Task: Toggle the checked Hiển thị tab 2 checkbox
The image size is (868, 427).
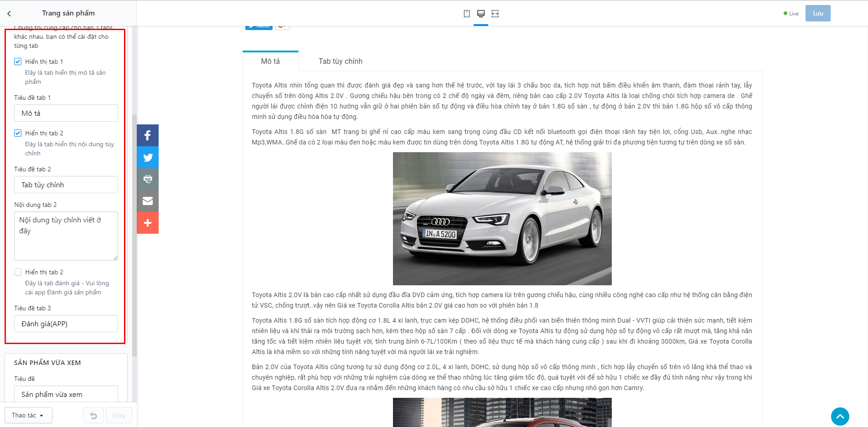Action: [x=18, y=133]
